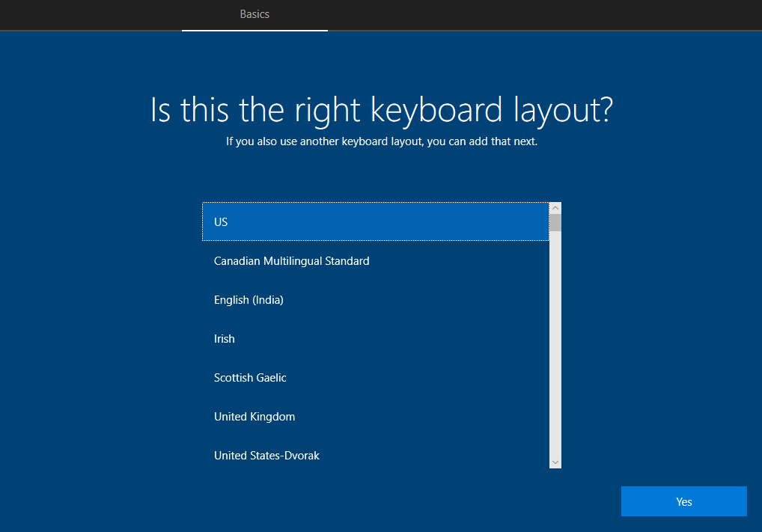Pick the Irish keyboard layout
Viewport: 762px width, 532px height.
pos(376,339)
